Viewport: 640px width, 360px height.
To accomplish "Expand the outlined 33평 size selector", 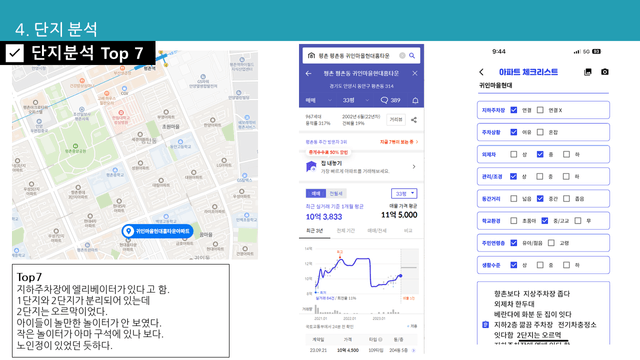I will pyautogui.click(x=404, y=193).
